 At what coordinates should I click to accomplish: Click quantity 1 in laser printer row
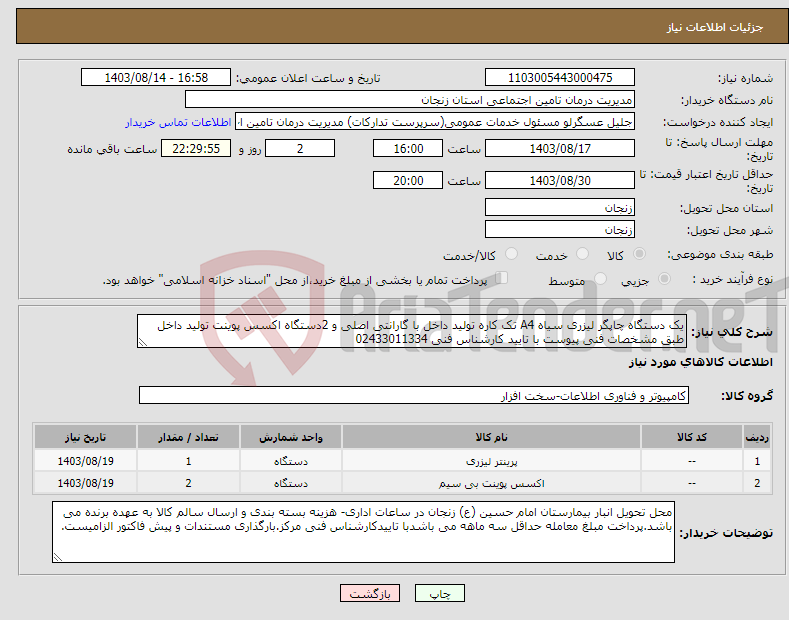click(188, 461)
